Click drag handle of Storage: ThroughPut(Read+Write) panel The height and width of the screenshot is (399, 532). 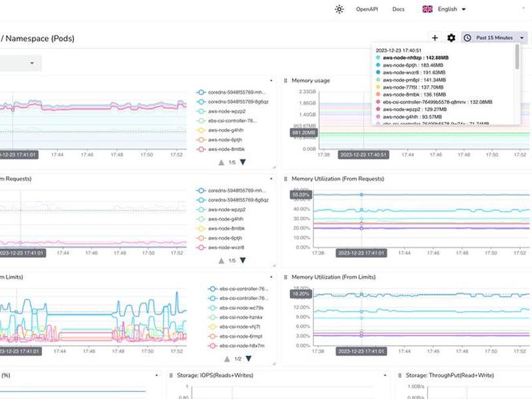(400, 375)
